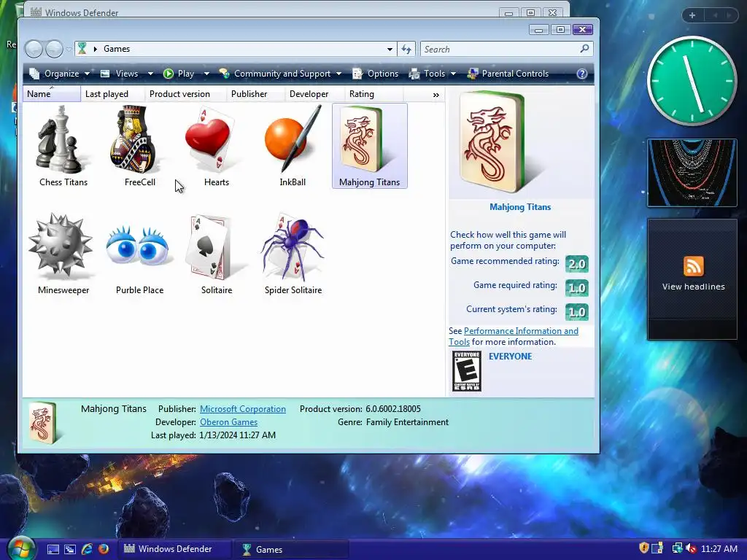Open the Organize menu

pos(59,74)
